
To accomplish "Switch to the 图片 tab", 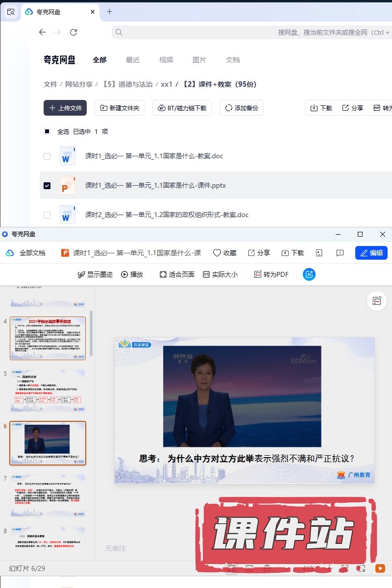I will point(199,60).
